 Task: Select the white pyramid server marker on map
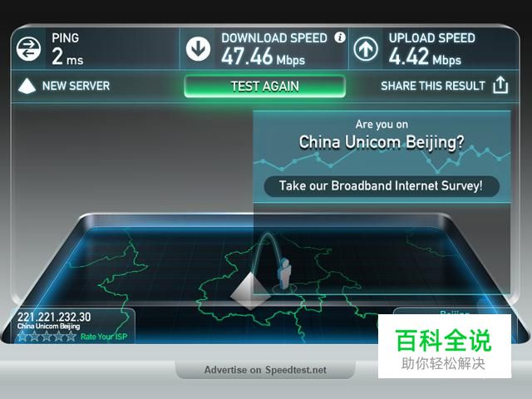pyautogui.click(x=250, y=291)
